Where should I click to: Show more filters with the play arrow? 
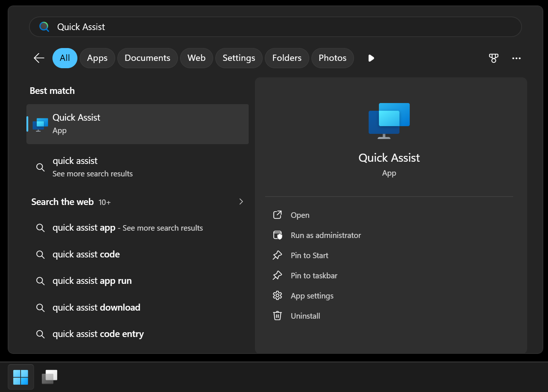tap(371, 58)
